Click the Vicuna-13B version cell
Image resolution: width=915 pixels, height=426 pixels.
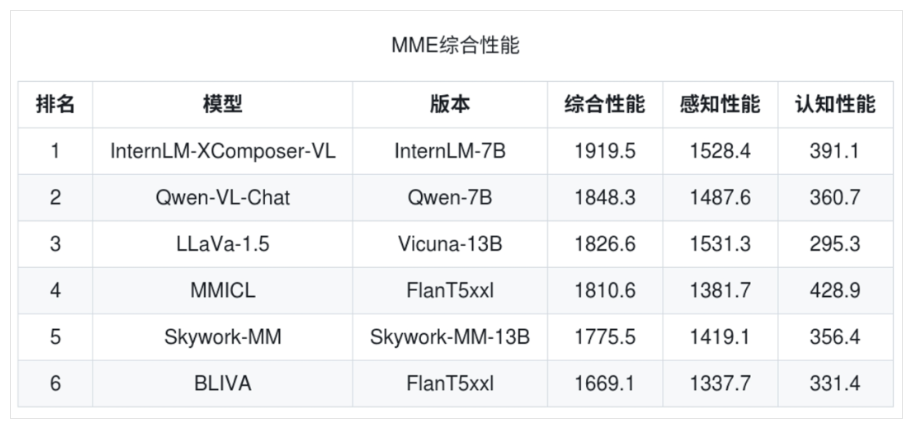450,244
